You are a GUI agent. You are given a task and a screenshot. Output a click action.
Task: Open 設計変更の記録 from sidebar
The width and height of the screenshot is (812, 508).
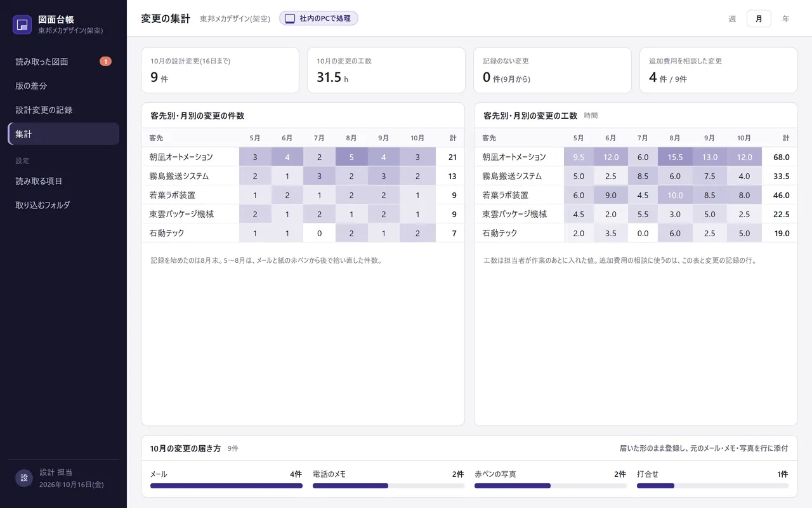click(63, 110)
